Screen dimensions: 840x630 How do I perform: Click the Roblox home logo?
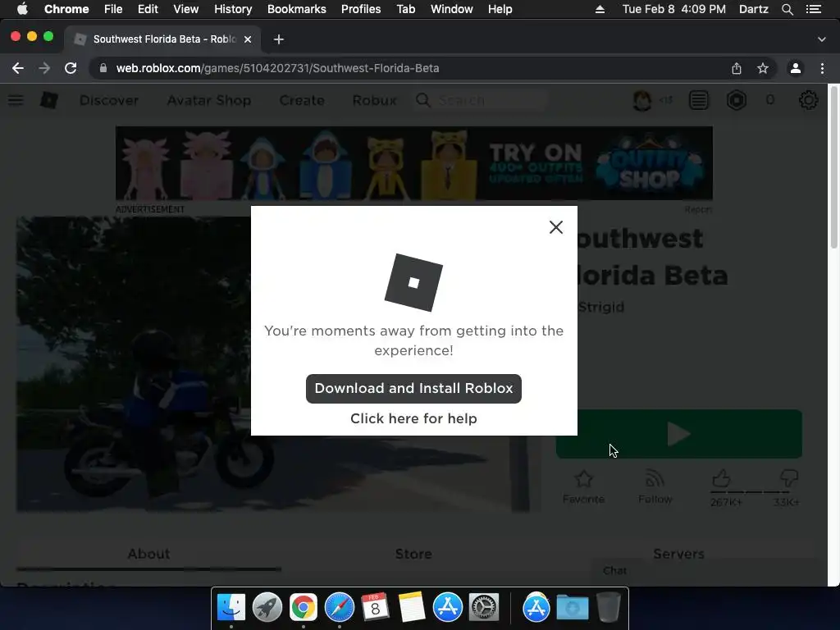[x=49, y=100]
